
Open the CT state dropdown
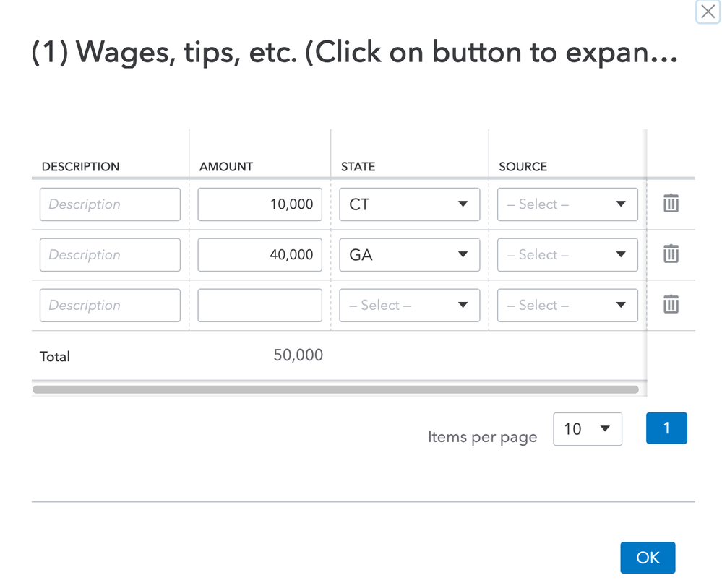pyautogui.click(x=409, y=204)
